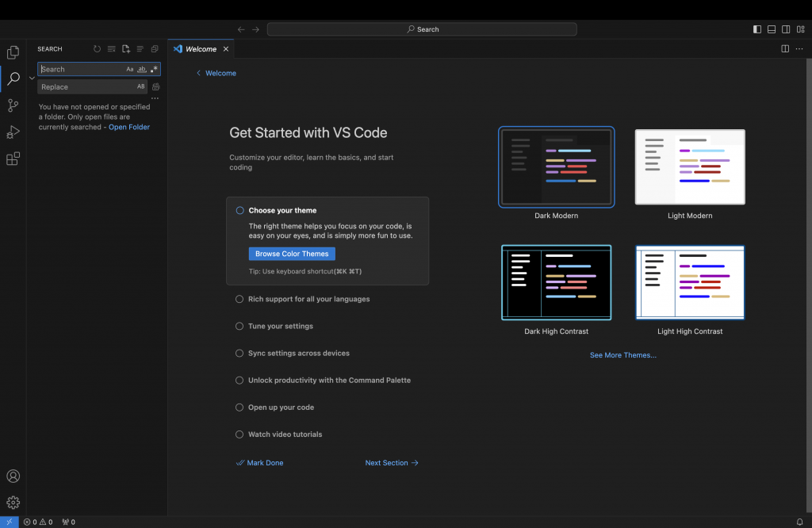Split the editor right
Image resolution: width=812 pixels, height=528 pixels.
[785, 48]
